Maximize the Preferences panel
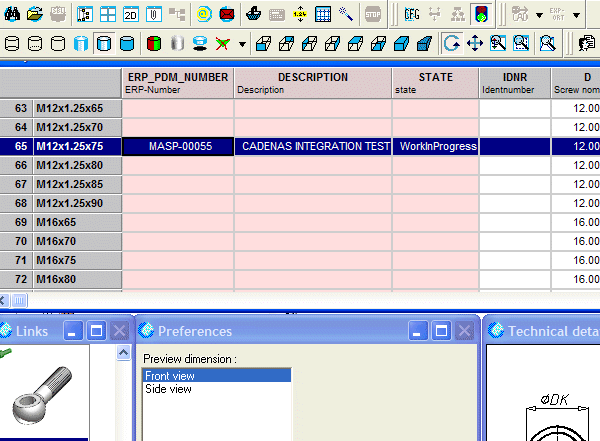 tap(441, 331)
